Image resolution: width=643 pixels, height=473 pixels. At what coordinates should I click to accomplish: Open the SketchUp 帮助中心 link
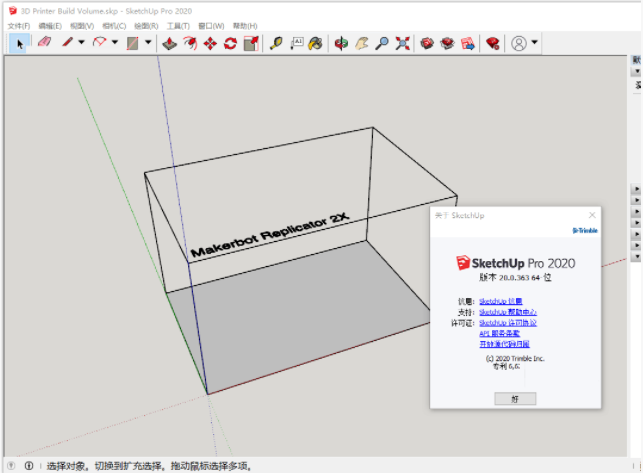click(x=508, y=312)
